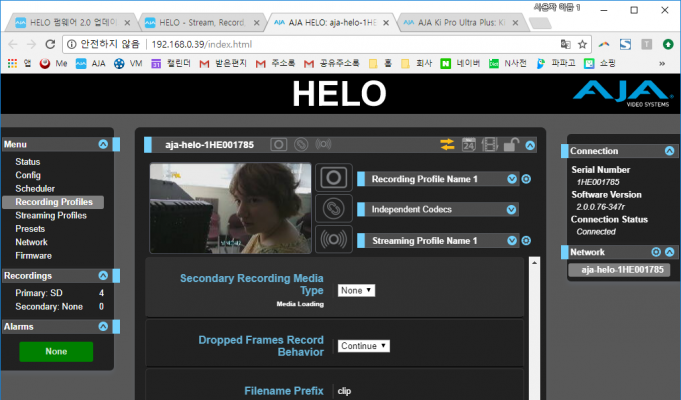Open Presets in the menu

[x=30, y=229]
